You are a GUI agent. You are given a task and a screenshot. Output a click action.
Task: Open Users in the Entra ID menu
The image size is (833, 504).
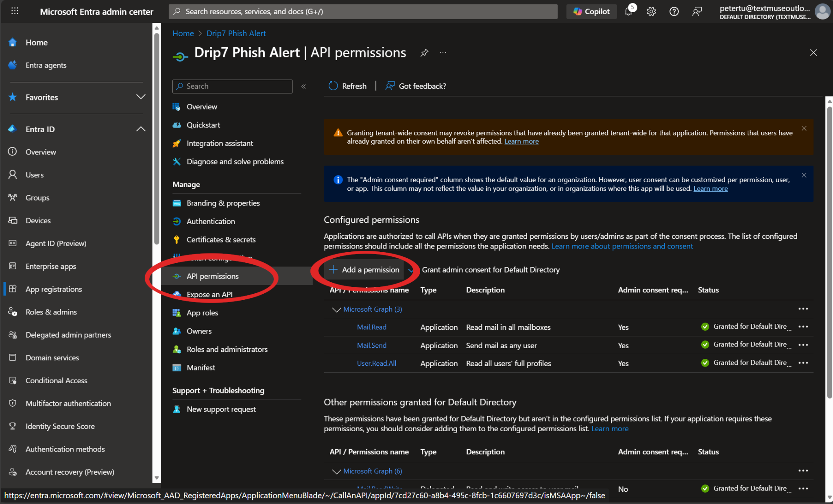[35, 175]
